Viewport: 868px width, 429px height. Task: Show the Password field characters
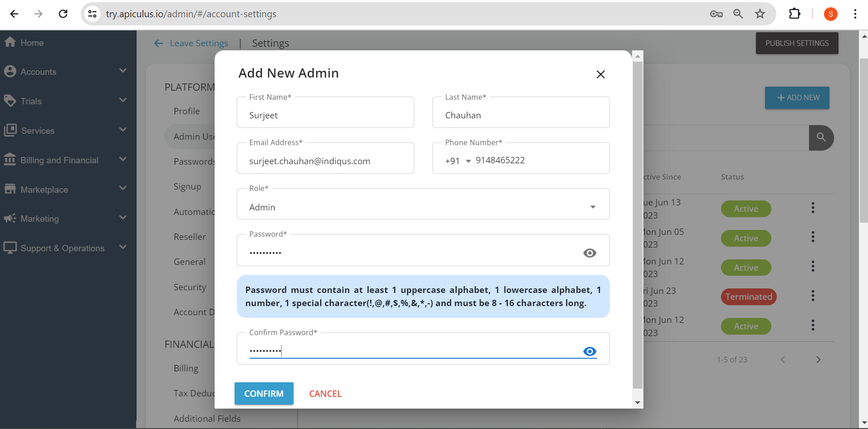pyautogui.click(x=589, y=253)
